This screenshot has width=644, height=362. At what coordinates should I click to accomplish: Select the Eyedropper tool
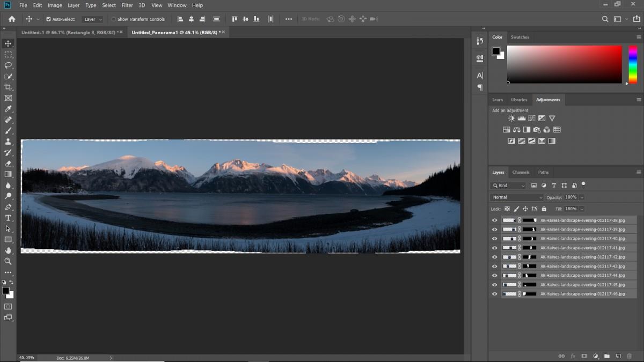(8, 109)
